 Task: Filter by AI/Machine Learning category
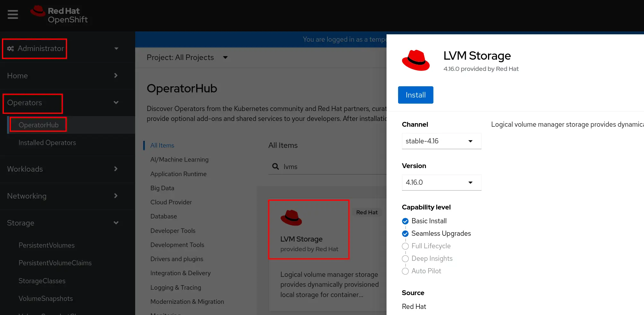(179, 159)
